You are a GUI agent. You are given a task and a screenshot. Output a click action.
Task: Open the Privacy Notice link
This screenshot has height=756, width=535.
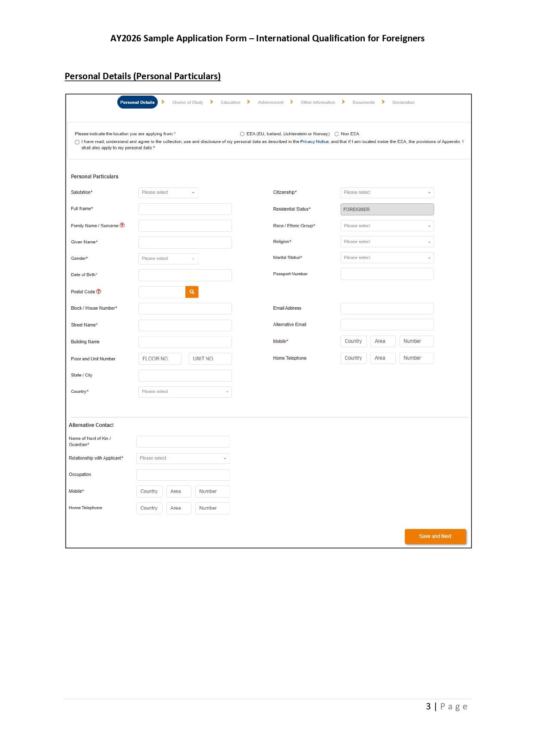[x=314, y=142]
